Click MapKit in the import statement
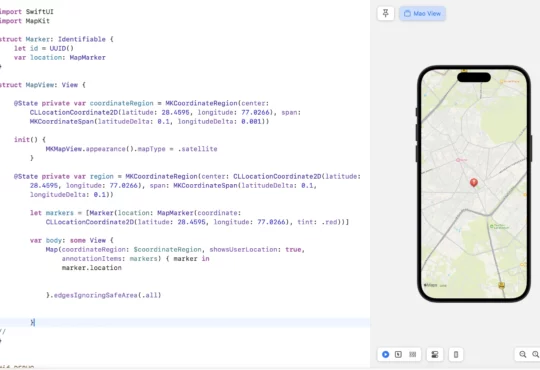This screenshot has height=370, width=540. coord(38,21)
